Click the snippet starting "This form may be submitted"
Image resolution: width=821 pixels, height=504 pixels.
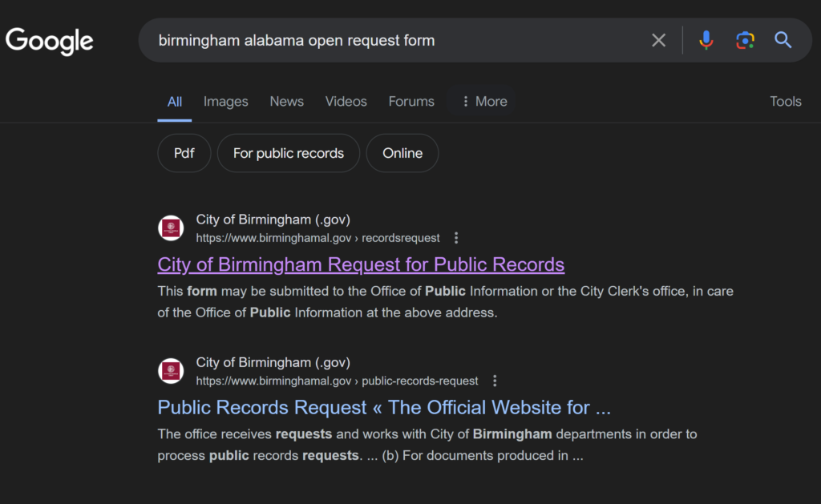coord(446,302)
